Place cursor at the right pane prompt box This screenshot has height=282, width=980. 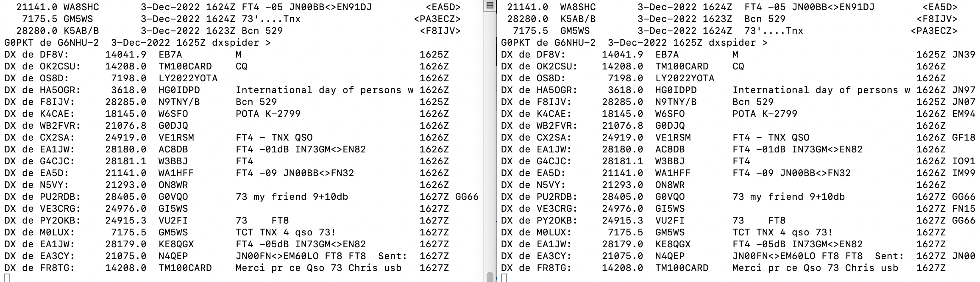point(504,278)
